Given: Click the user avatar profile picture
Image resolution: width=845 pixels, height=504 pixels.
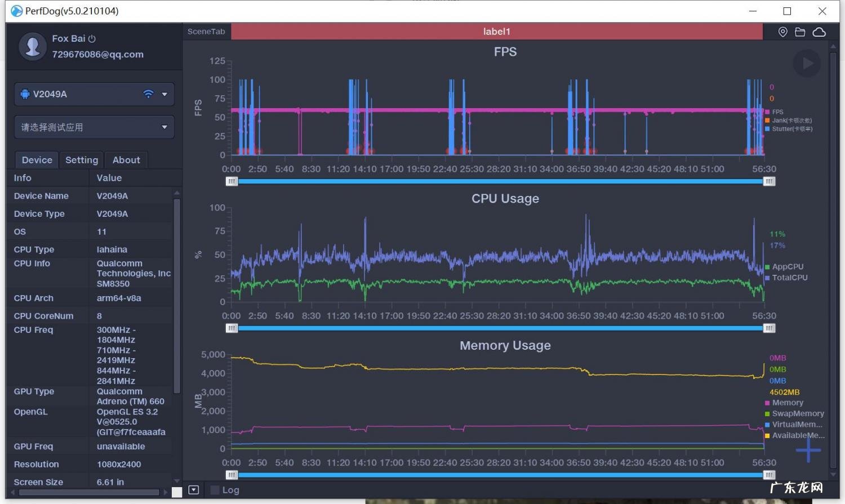Looking at the screenshot, I should click(x=33, y=46).
